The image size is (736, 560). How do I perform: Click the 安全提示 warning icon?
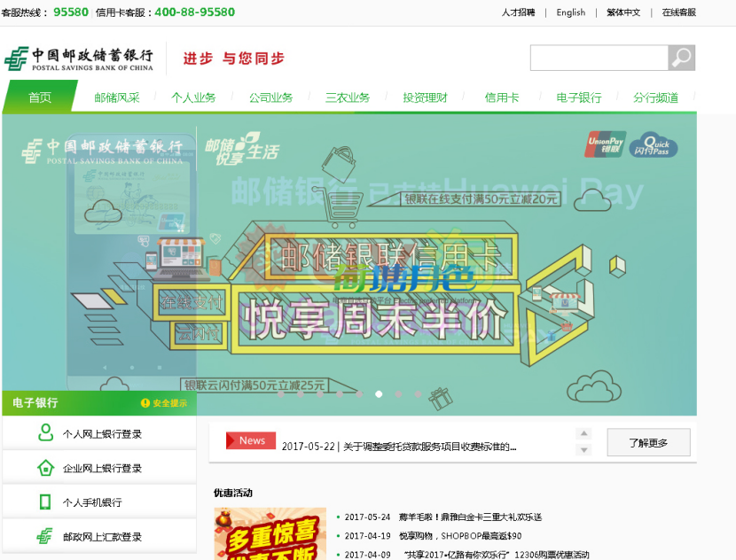145,403
